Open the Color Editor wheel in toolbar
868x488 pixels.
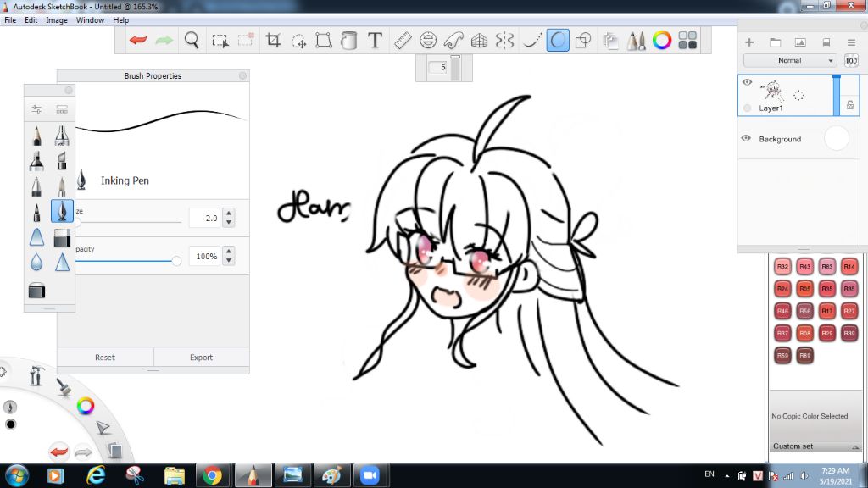tap(661, 41)
